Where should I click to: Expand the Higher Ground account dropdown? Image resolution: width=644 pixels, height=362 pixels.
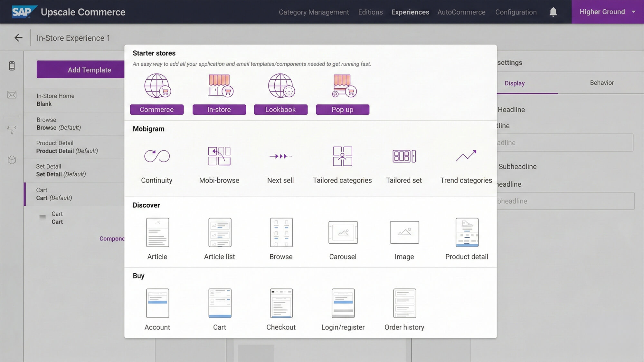608,12
